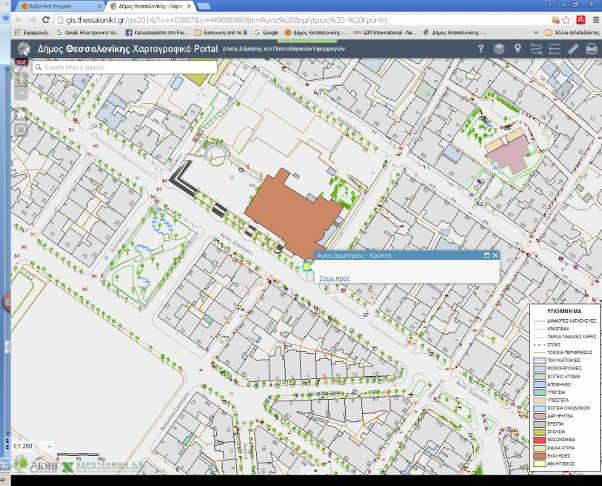Open the other bookmarks folder on right

[572, 33]
